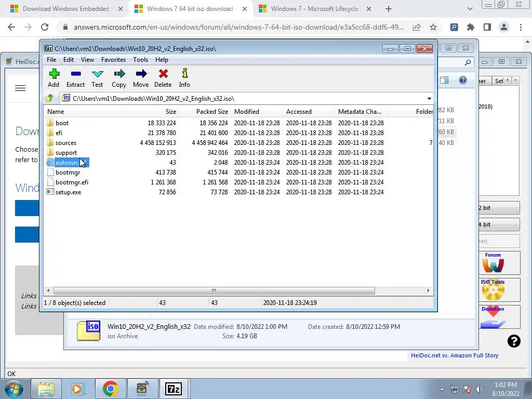Screen dimensions: 532x399
Task: Click the Chrome URL address bar
Action: click(x=238, y=27)
